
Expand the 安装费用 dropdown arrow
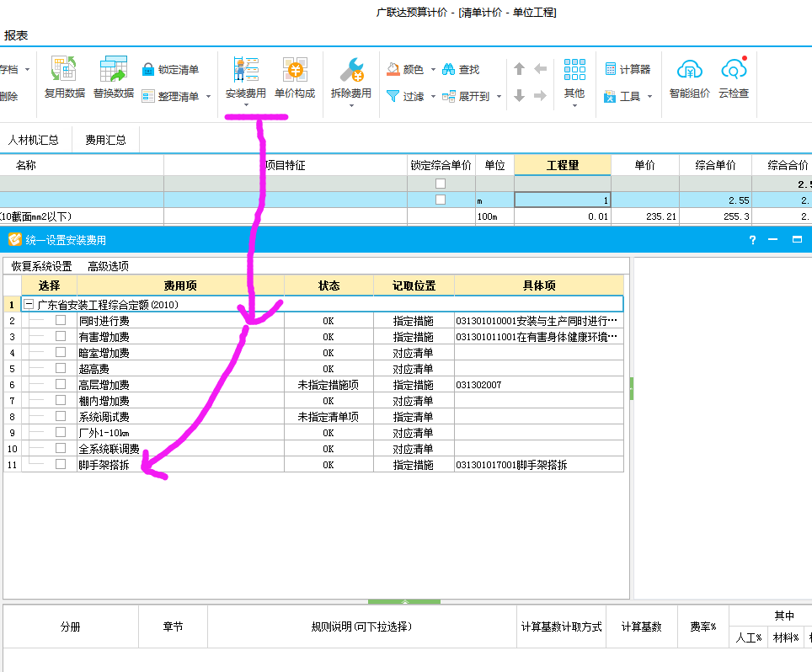tap(246, 105)
